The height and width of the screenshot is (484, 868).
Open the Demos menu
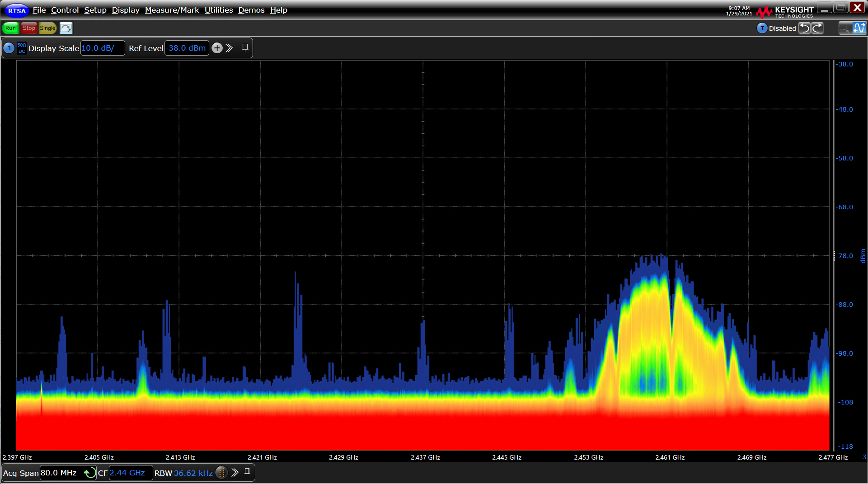251,10
